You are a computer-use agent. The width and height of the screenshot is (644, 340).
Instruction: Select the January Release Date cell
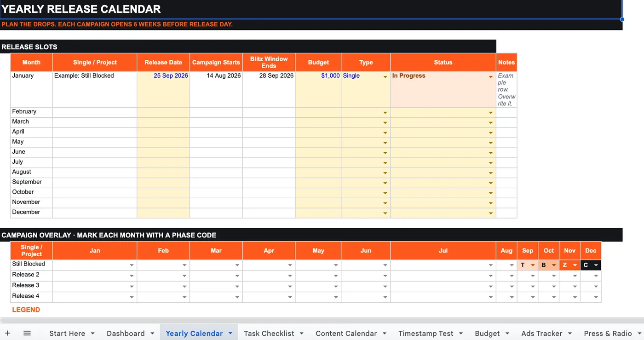163,89
